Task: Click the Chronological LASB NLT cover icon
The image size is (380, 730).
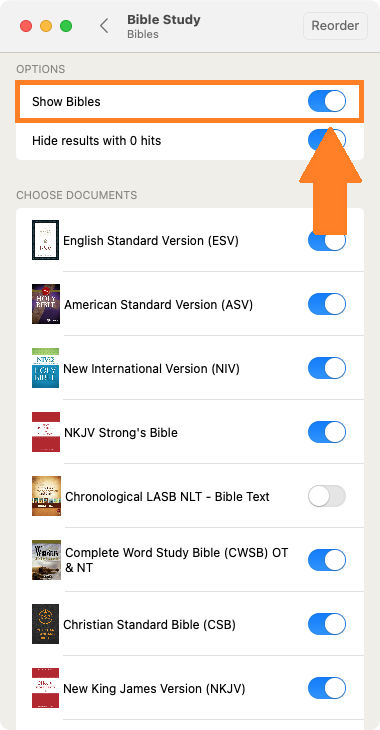Action: [46, 496]
